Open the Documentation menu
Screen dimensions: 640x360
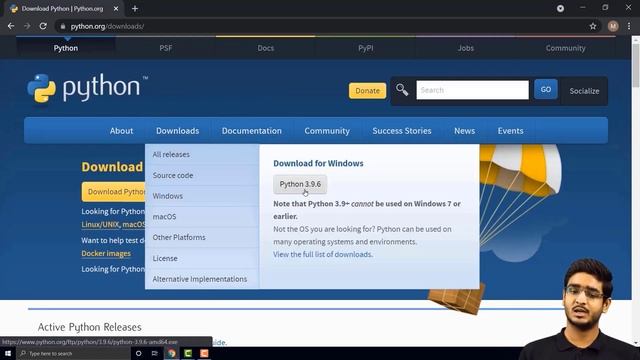(252, 131)
